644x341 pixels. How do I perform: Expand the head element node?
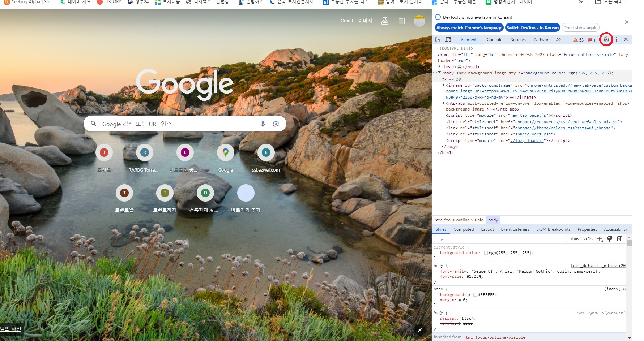point(439,66)
